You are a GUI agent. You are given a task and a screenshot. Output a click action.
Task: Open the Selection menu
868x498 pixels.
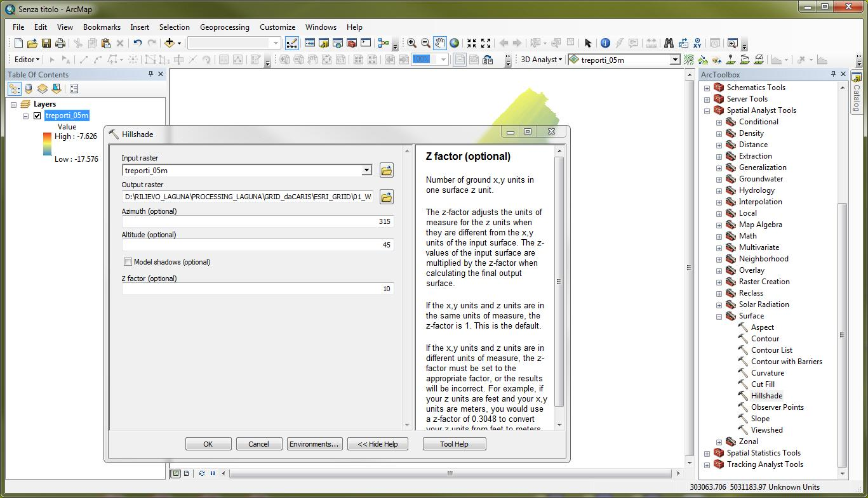175,27
